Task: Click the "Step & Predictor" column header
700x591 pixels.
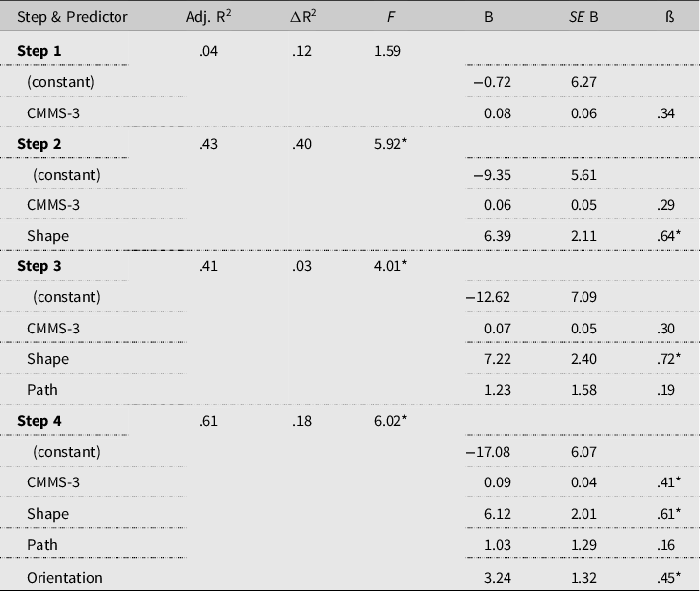Action: point(72,17)
